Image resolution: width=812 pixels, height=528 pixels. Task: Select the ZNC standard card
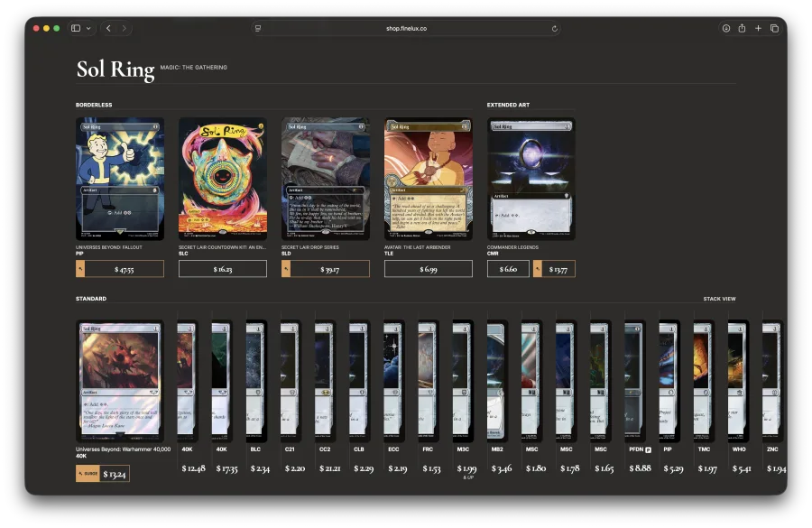(772, 380)
